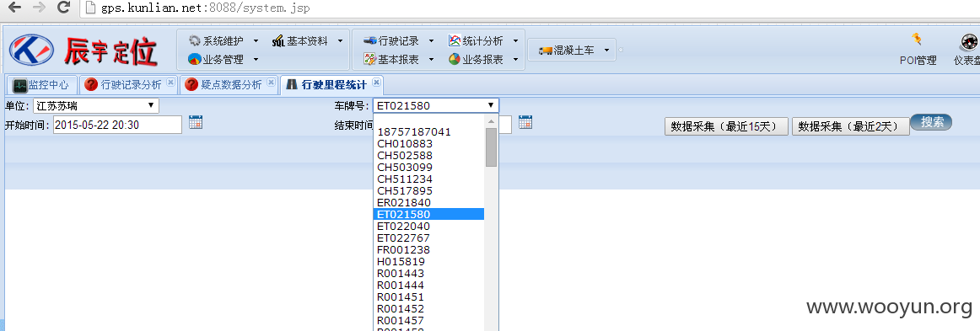The height and width of the screenshot is (331, 980).
Task: Click the 业务报表 pie chart icon
Action: [455, 59]
